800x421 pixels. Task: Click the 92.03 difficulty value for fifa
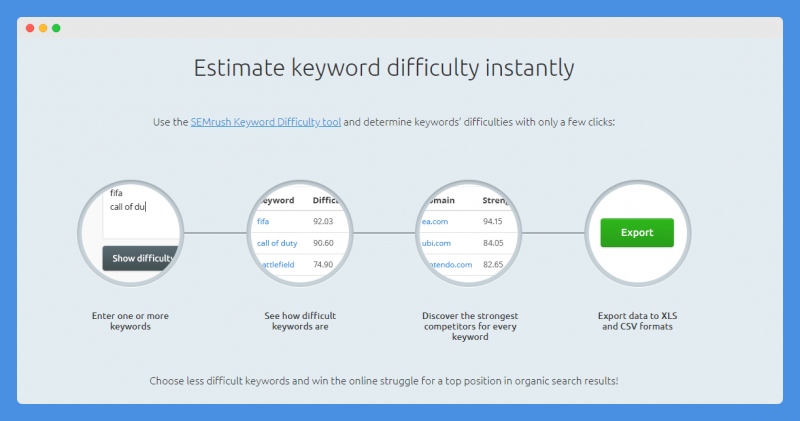[323, 221]
